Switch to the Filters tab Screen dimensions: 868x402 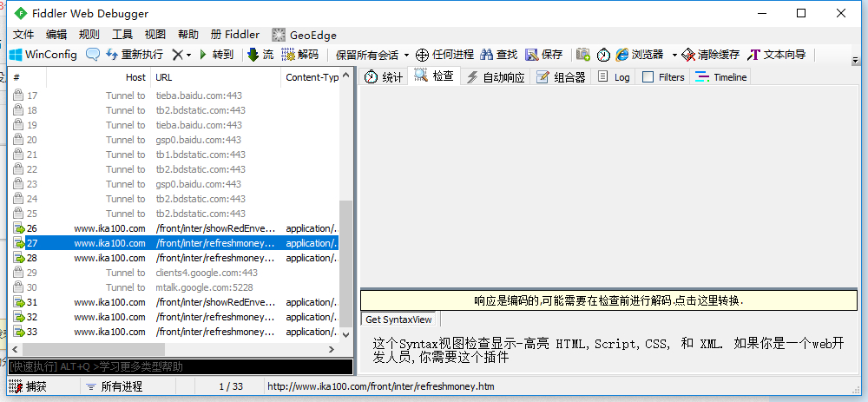point(663,77)
